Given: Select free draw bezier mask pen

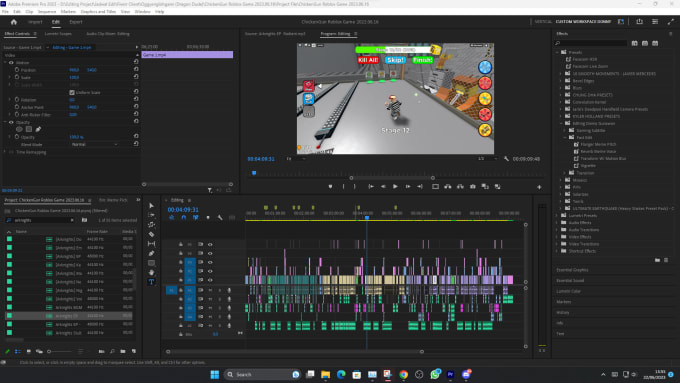Looking at the screenshot, I should click(x=38, y=129).
